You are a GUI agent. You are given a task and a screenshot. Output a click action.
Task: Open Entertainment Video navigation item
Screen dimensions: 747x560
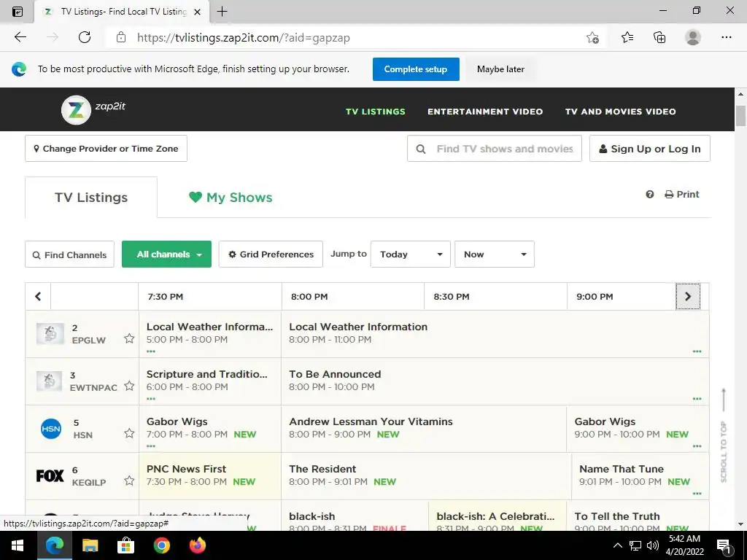[x=485, y=112]
